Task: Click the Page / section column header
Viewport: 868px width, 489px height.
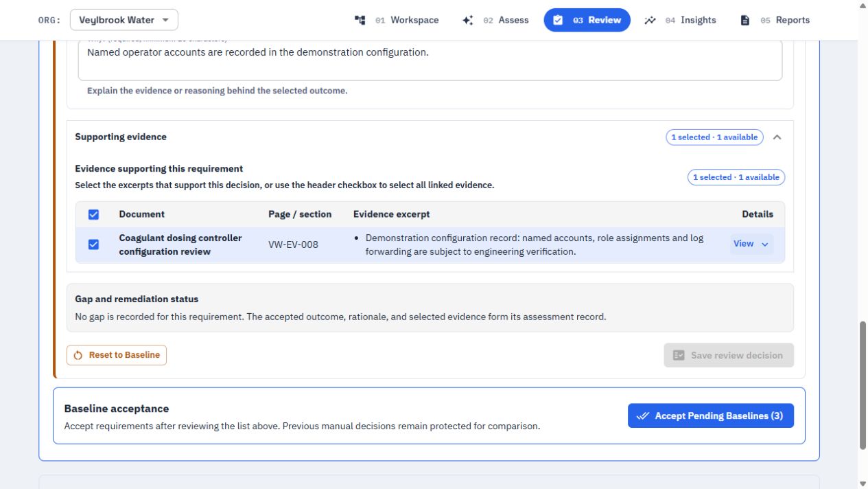Action: pyautogui.click(x=300, y=214)
